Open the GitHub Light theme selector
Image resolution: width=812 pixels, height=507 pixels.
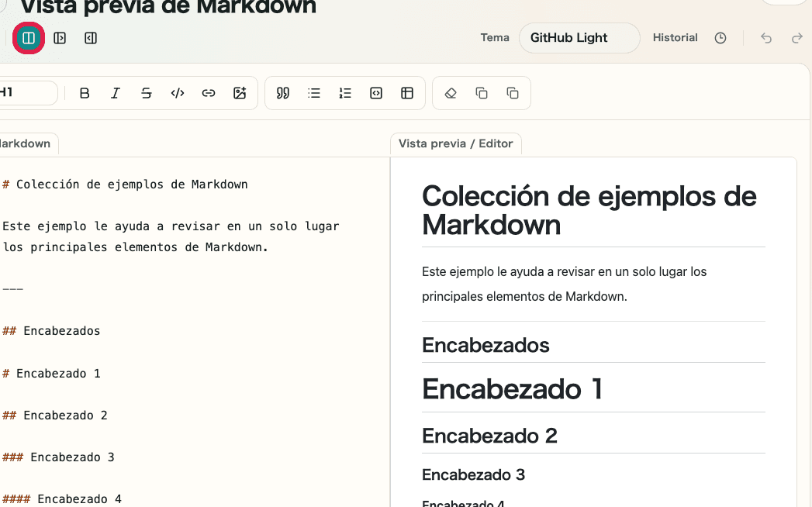[x=579, y=37]
